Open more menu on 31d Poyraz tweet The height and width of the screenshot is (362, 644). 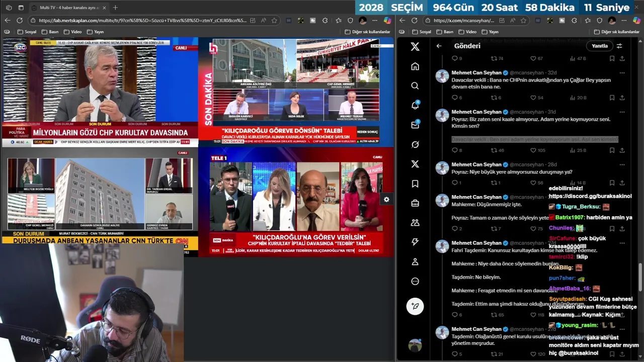click(x=622, y=112)
